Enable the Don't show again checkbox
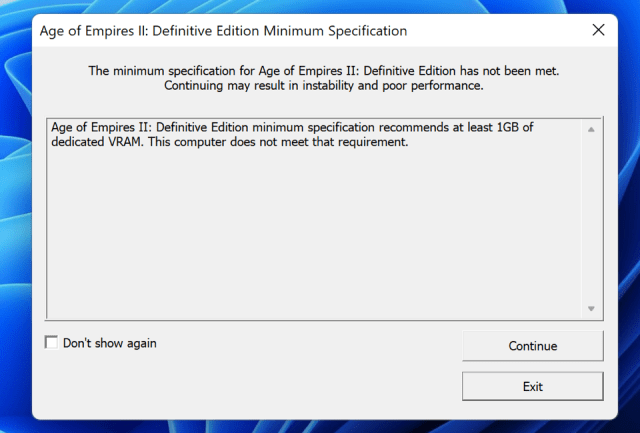This screenshot has width=640, height=433. coord(52,343)
